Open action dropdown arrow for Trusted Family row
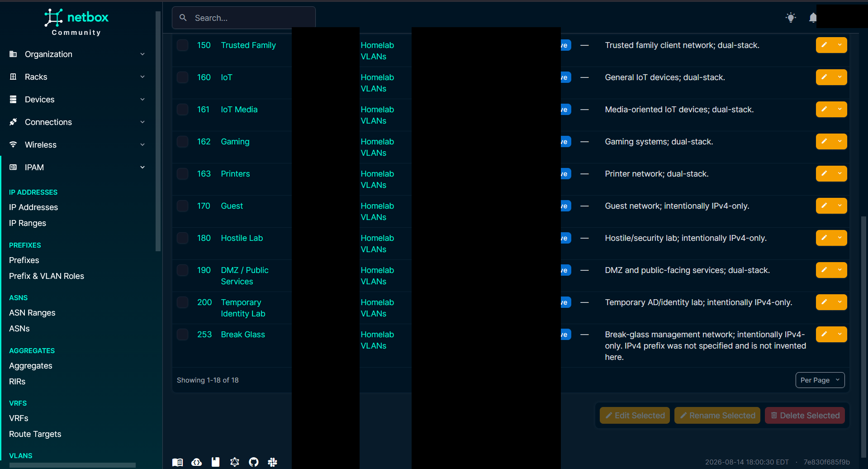The height and width of the screenshot is (469, 868). (840, 45)
